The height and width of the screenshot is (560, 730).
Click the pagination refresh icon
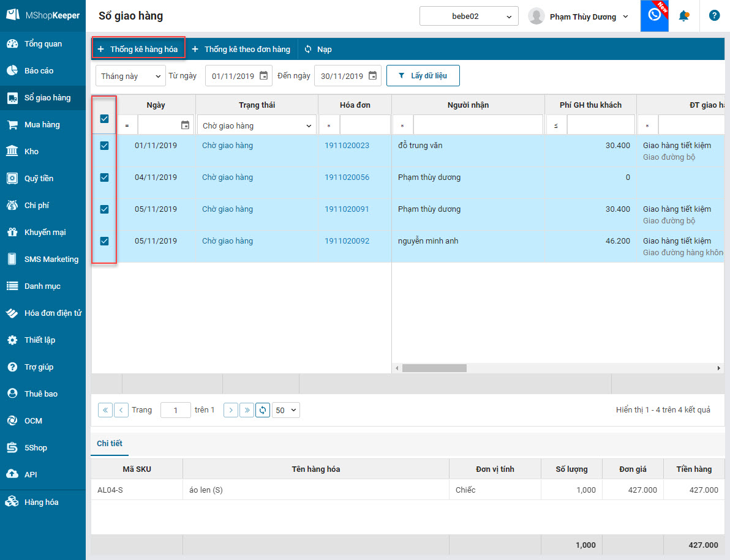263,410
